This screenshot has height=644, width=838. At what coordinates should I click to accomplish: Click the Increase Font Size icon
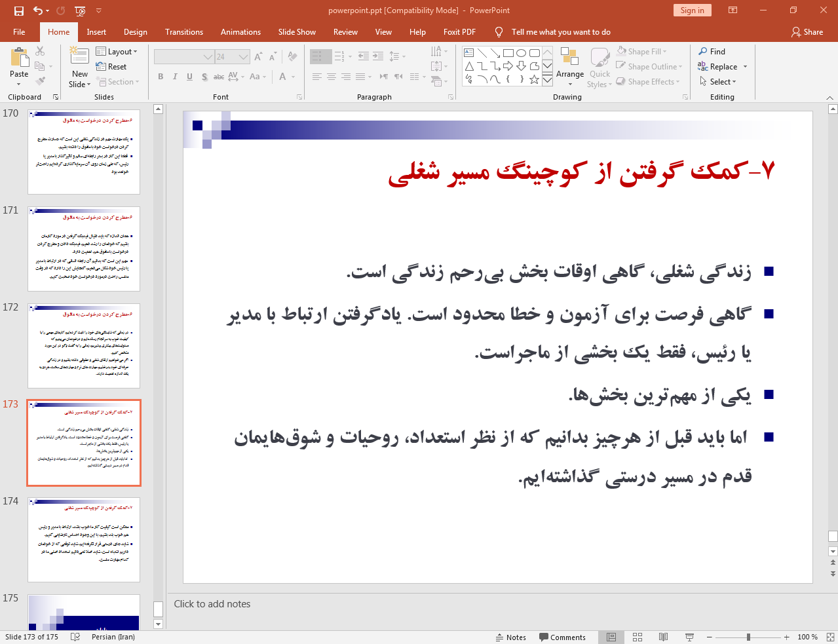click(x=258, y=57)
